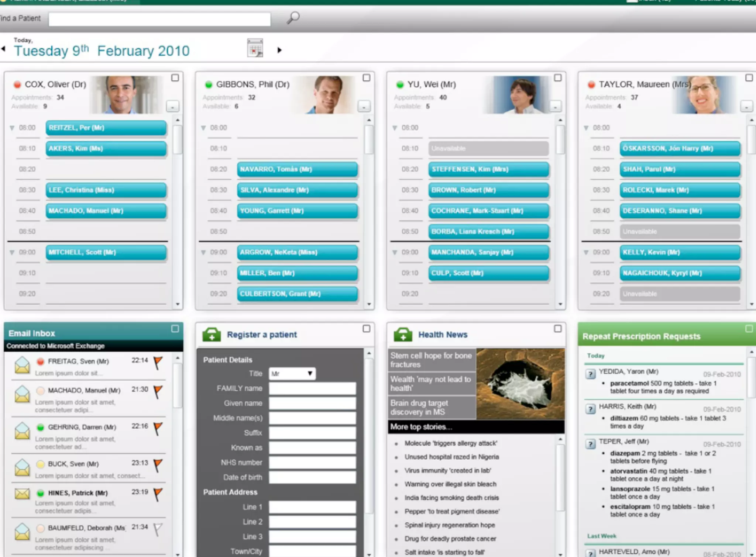Open the calendar date picker icon
756x557 pixels.
tap(255, 48)
